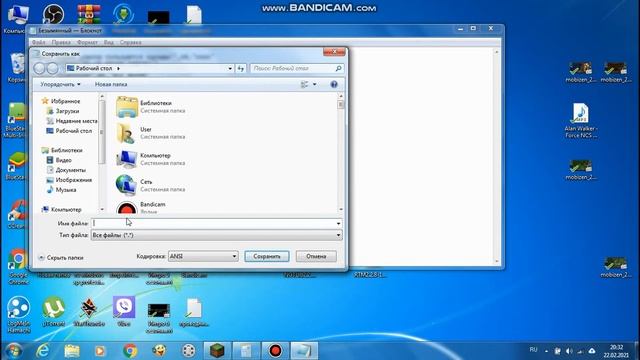Open the Упорядочить dropdown menu
This screenshot has width=640, height=360.
pos(60,84)
